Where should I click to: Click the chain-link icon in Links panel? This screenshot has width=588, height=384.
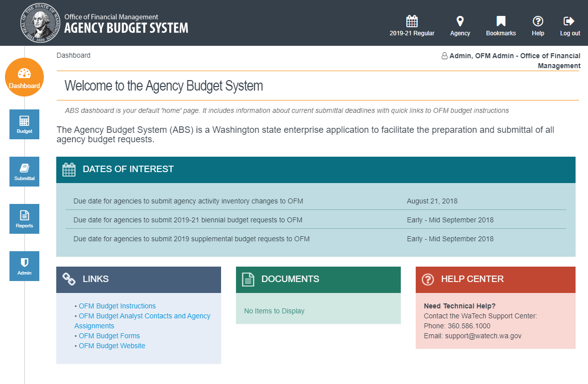pyautogui.click(x=70, y=279)
